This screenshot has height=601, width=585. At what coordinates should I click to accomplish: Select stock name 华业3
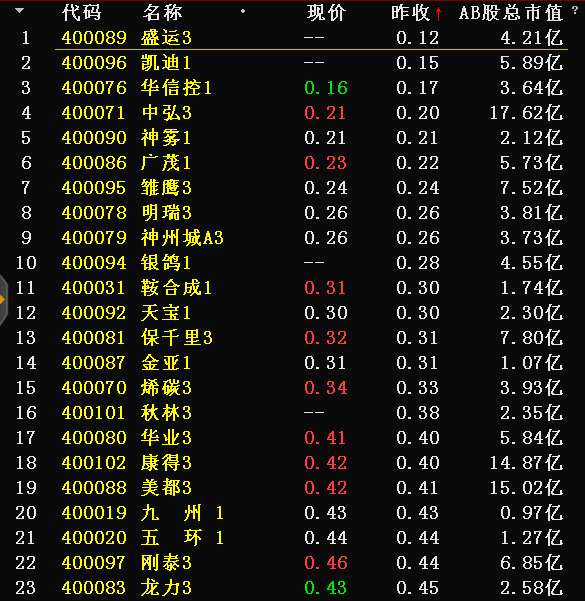[166, 438]
